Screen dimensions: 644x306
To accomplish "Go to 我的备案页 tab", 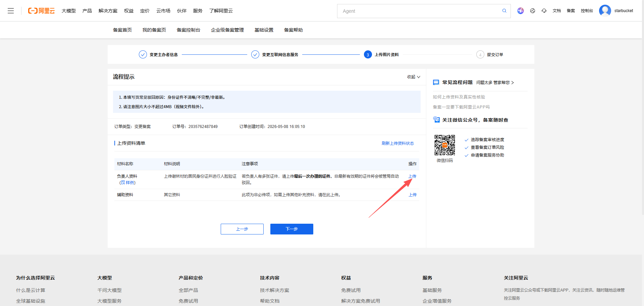I will [154, 30].
